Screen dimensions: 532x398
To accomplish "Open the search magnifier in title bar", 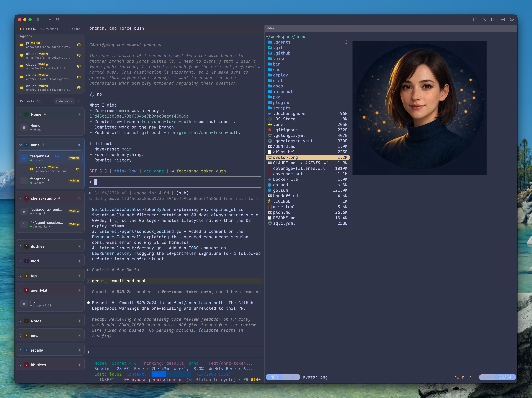I will pos(58,19).
